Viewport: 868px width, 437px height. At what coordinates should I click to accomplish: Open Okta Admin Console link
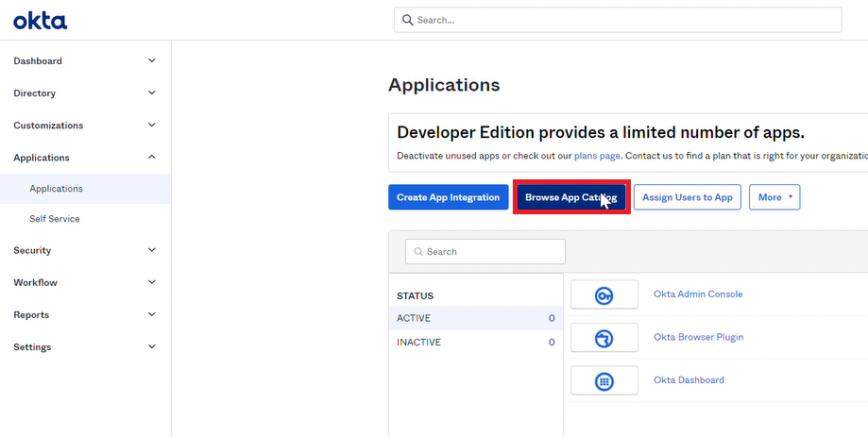click(x=698, y=294)
